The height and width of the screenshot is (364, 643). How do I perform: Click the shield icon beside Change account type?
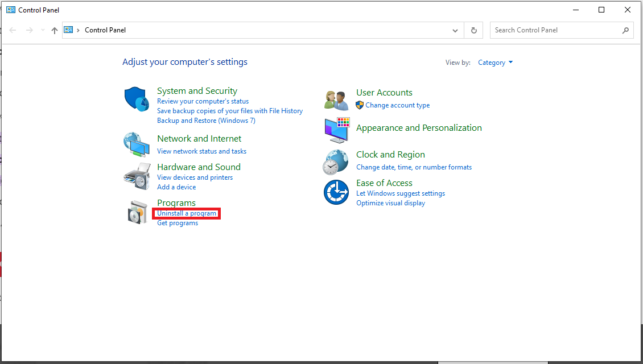tap(360, 105)
